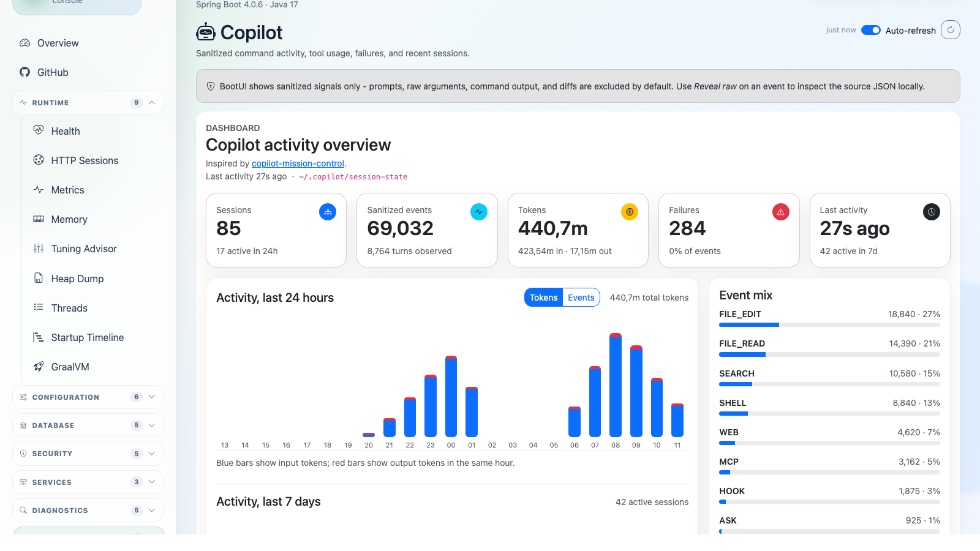This screenshot has width=980, height=551.
Task: Expand the Configuration section chevron
Action: (152, 397)
